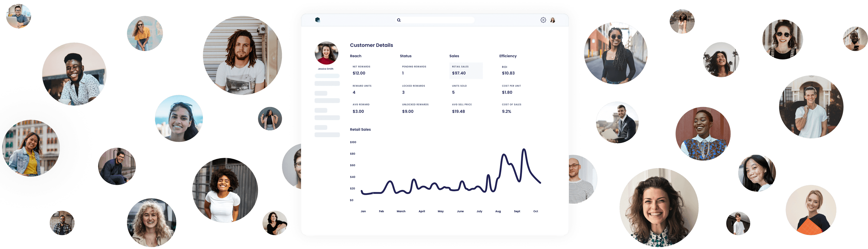
Task: Click Jessica Smith's profile photo
Action: [x=327, y=53]
